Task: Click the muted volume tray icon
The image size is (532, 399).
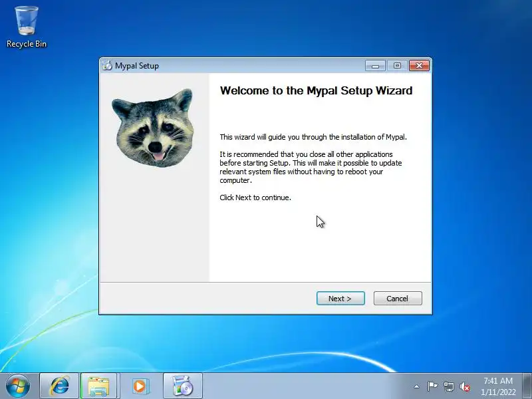Action: [465, 387]
